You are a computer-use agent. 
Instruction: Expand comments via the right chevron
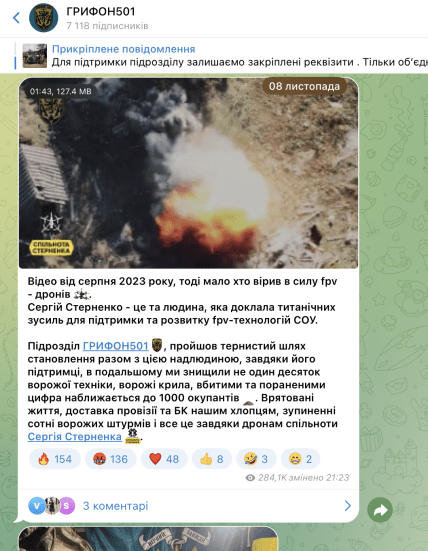tap(347, 506)
